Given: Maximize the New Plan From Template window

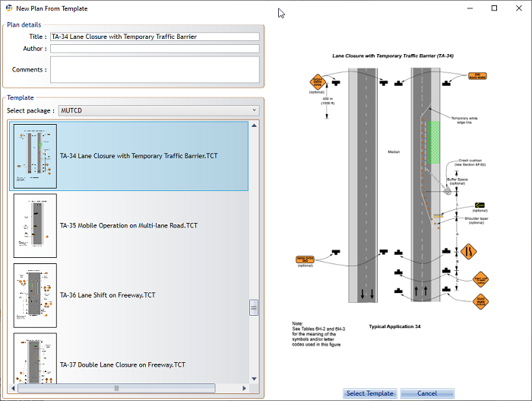Looking at the screenshot, I should point(494,8).
